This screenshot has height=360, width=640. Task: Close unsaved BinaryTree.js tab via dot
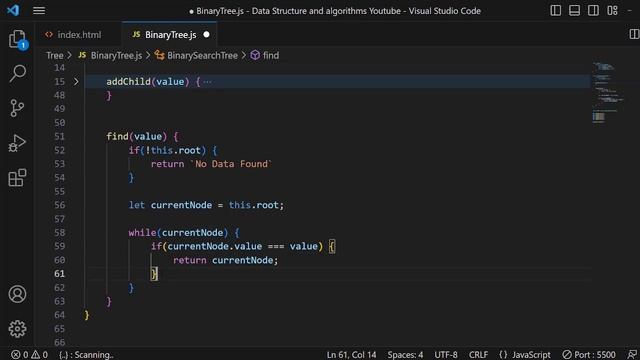click(207, 35)
